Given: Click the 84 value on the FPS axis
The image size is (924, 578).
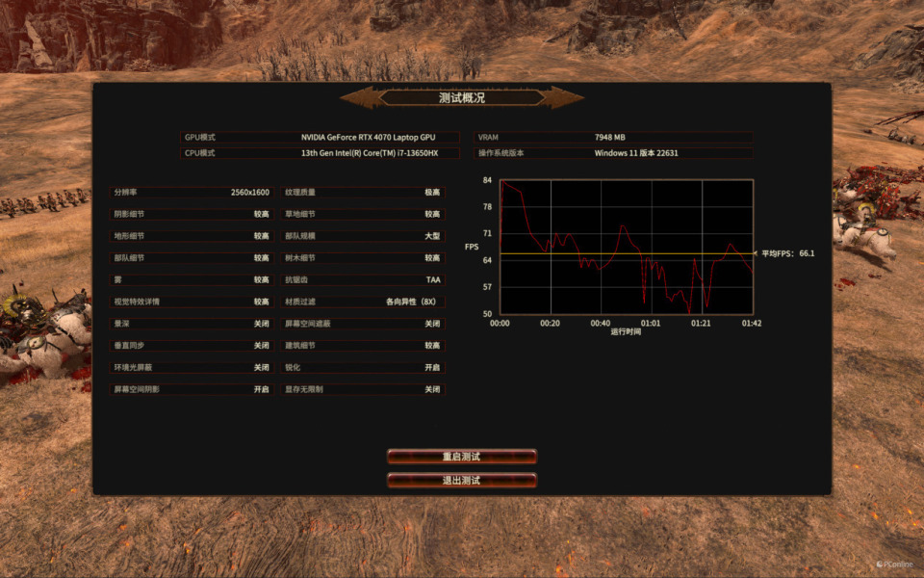Looking at the screenshot, I should point(487,180).
